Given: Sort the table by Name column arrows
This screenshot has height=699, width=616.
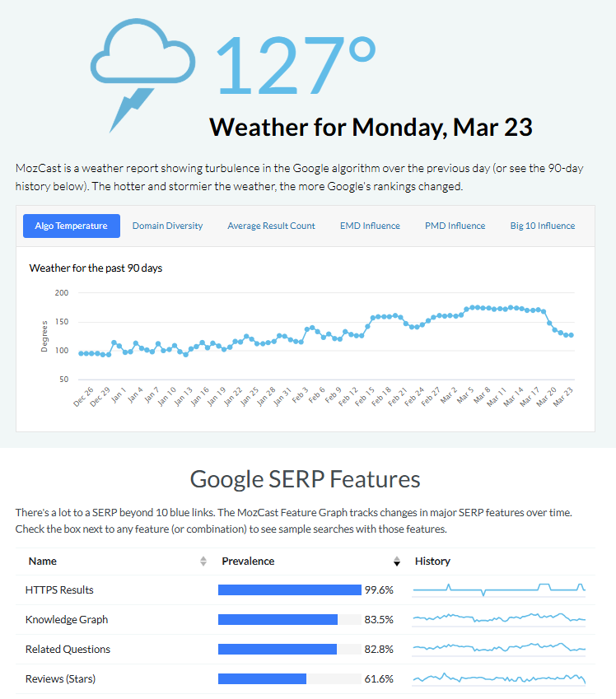Looking at the screenshot, I should pos(203,562).
